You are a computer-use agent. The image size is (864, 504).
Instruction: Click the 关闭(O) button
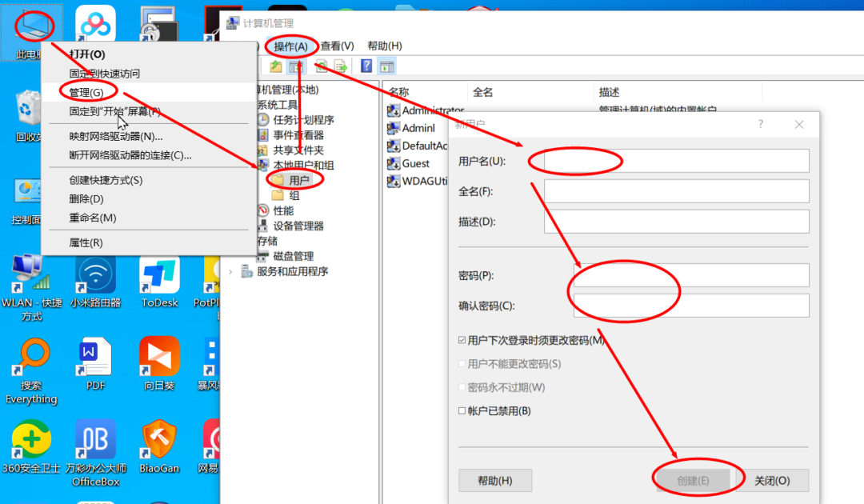771,481
